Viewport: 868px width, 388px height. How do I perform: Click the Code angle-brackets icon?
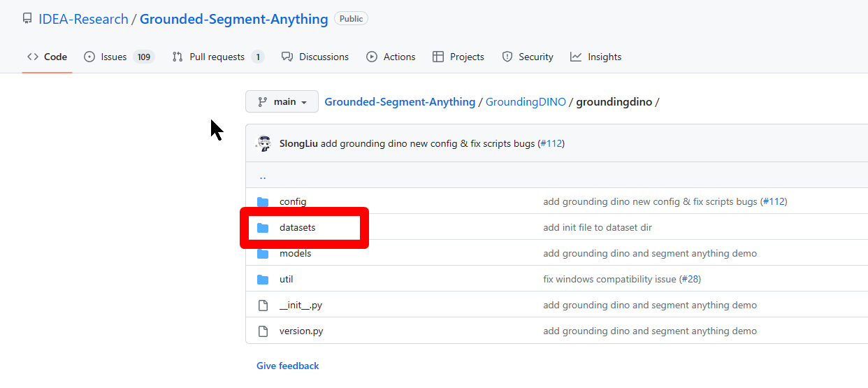(33, 57)
